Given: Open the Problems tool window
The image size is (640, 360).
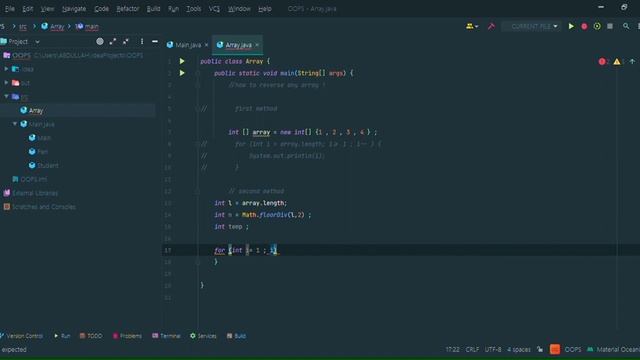Looking at the screenshot, I should pos(127,336).
